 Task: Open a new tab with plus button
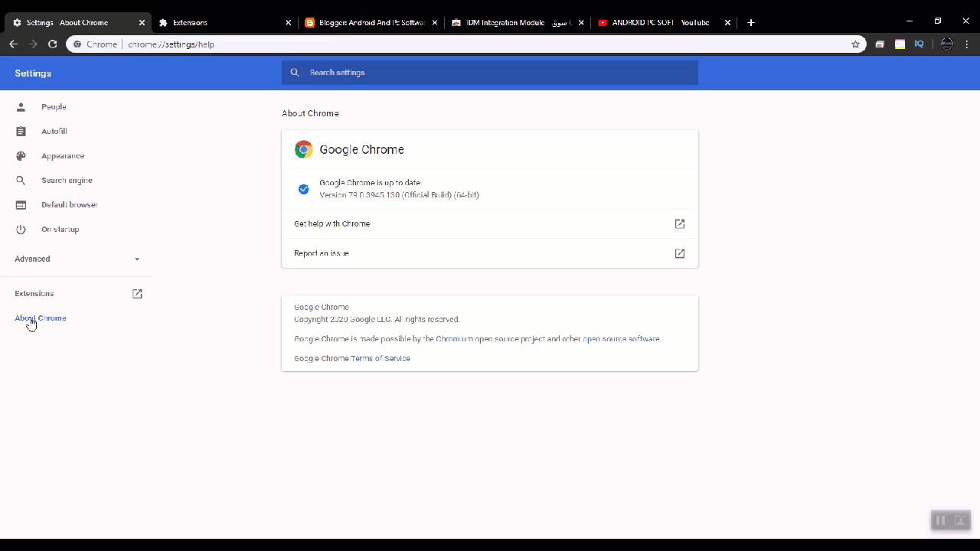click(x=751, y=23)
